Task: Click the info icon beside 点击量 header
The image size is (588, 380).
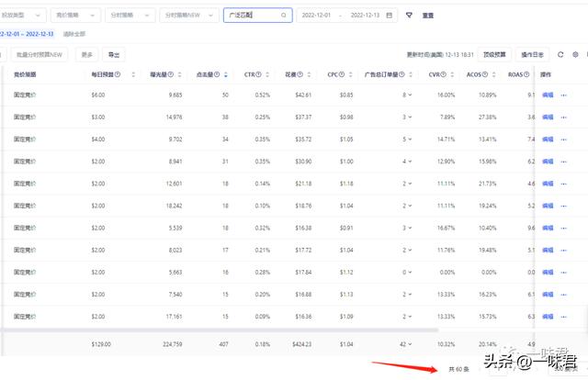Action: click(x=217, y=74)
